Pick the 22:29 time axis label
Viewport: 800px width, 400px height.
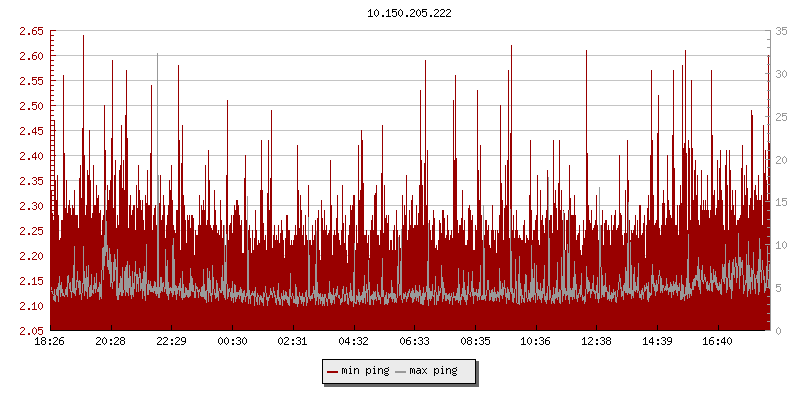click(171, 341)
